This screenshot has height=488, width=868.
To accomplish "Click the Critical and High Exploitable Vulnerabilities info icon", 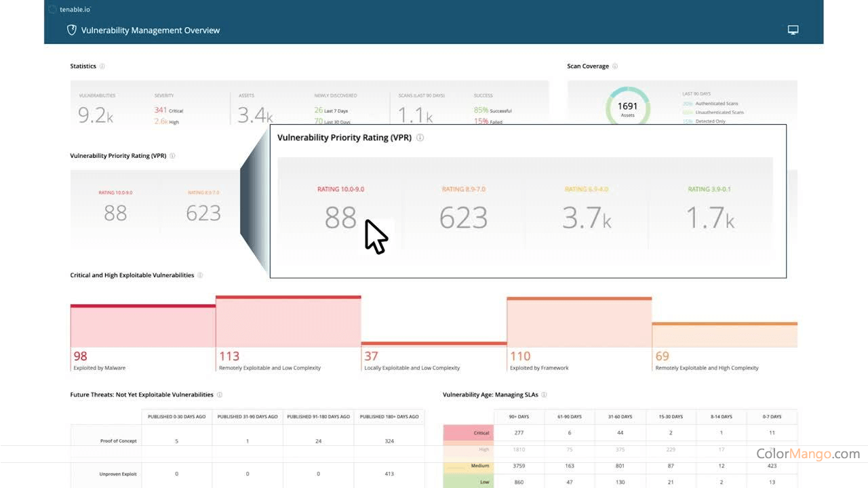I will point(199,275).
